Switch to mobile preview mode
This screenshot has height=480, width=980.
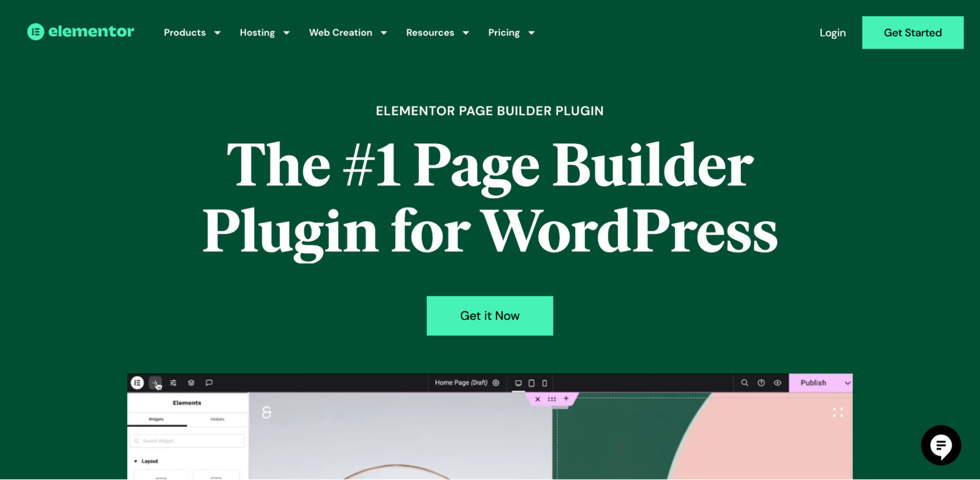(544, 383)
